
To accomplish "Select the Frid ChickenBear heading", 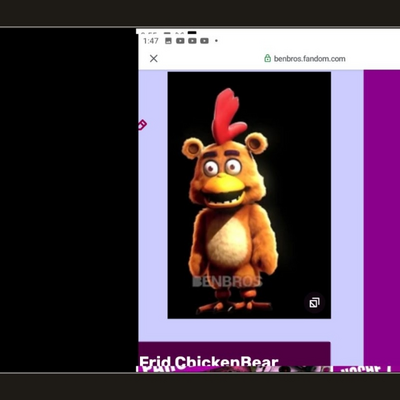I will coord(208,362).
